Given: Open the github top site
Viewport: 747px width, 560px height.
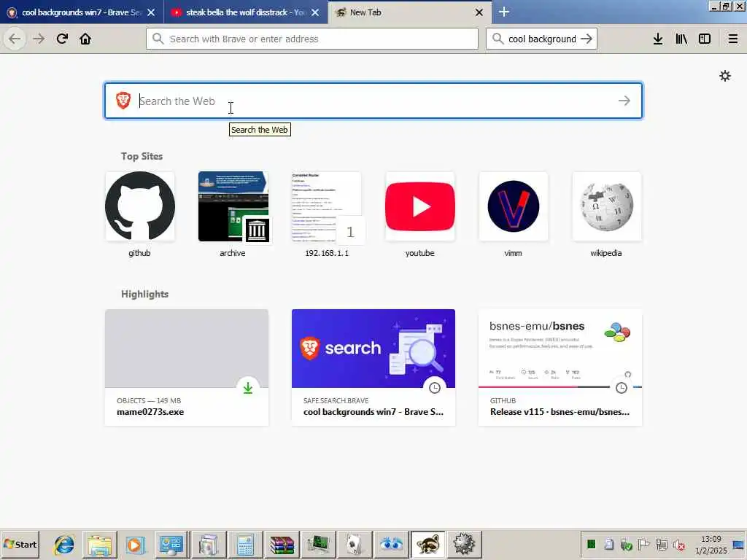Looking at the screenshot, I should click(139, 215).
